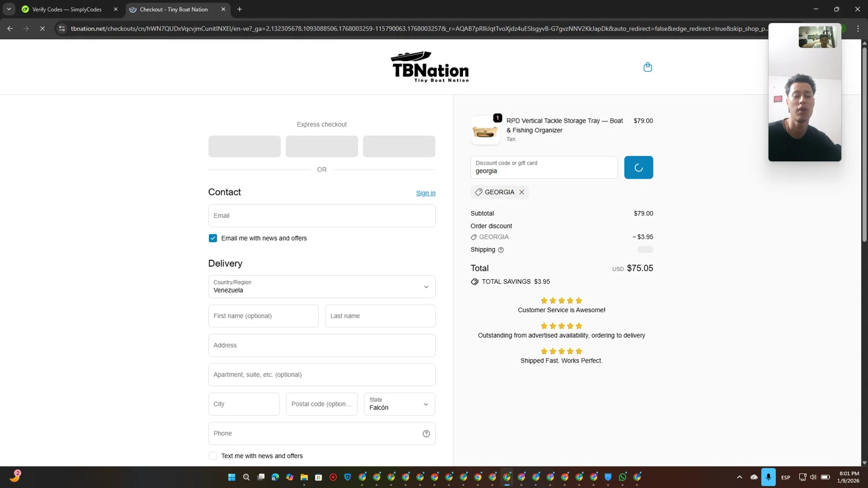Click the page vertical scrollbar
The image size is (868, 488).
[x=865, y=145]
